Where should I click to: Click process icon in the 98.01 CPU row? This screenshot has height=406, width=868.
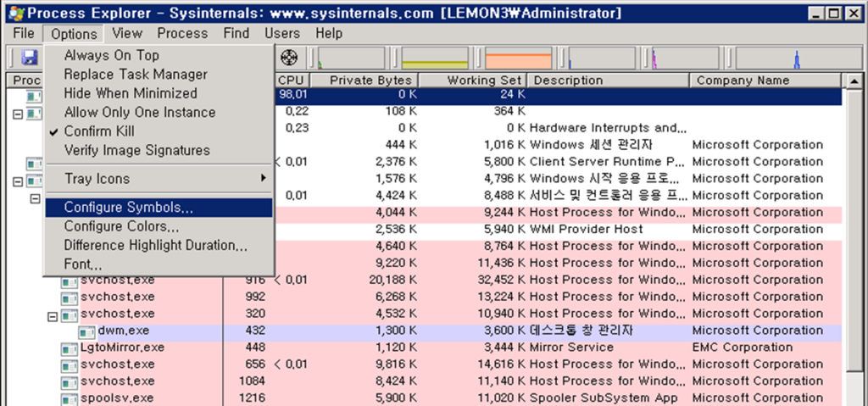tap(34, 97)
